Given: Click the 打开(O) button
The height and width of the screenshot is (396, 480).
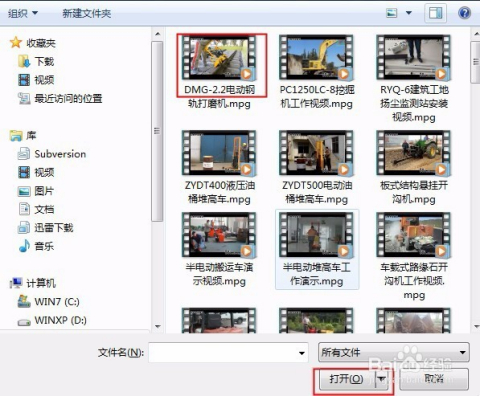Looking at the screenshot, I should [347, 379].
